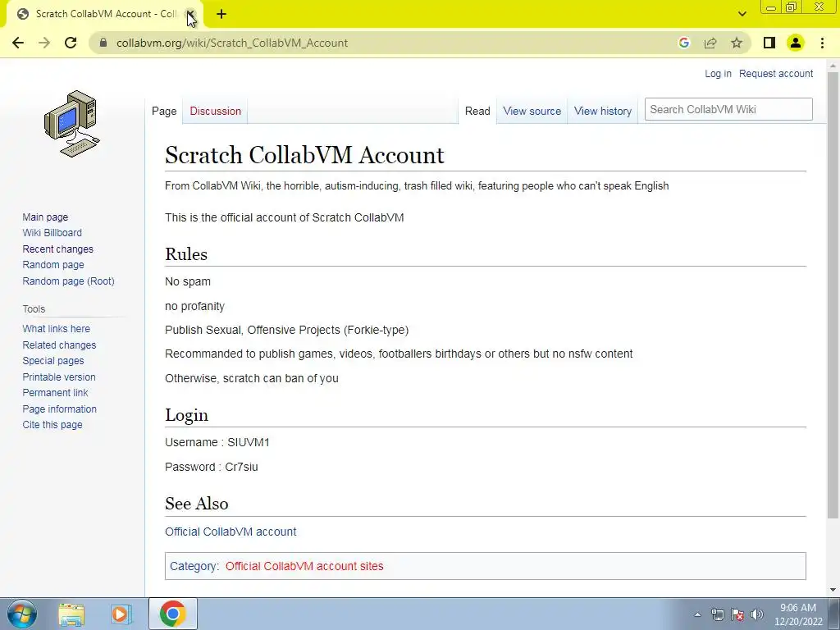Open the Google icon in the address bar
The width and height of the screenshot is (840, 630).
click(683, 43)
